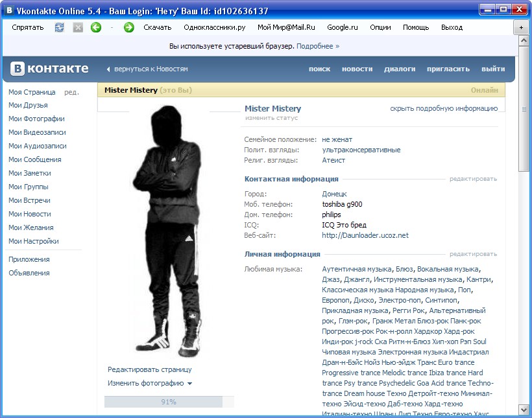
Task: Go forward with the green right arrow
Action: 129,27
